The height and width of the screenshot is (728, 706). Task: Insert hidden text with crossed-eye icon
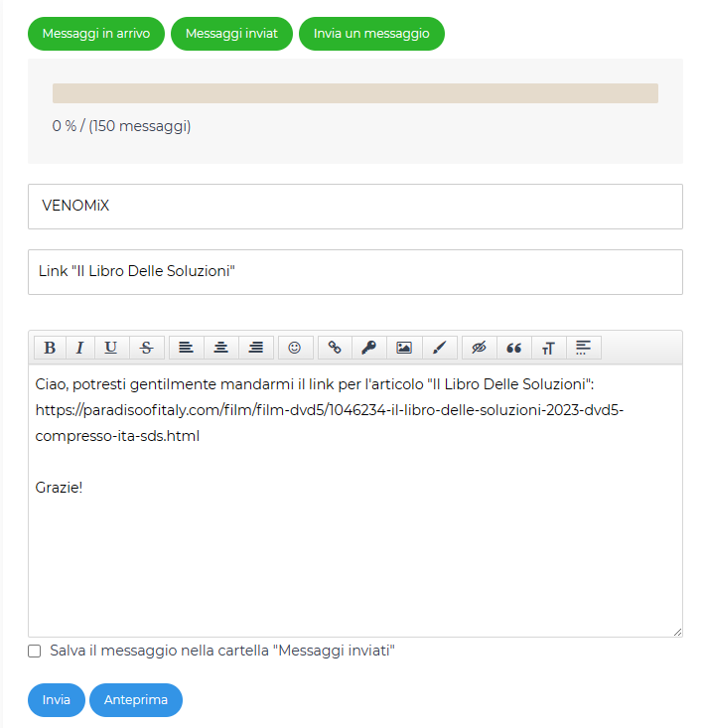[x=479, y=348]
